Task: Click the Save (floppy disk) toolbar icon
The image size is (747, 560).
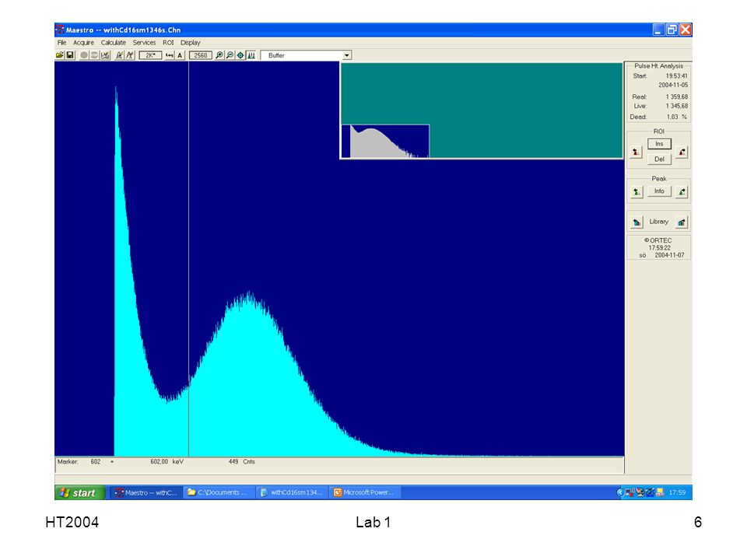Action: [x=70, y=55]
